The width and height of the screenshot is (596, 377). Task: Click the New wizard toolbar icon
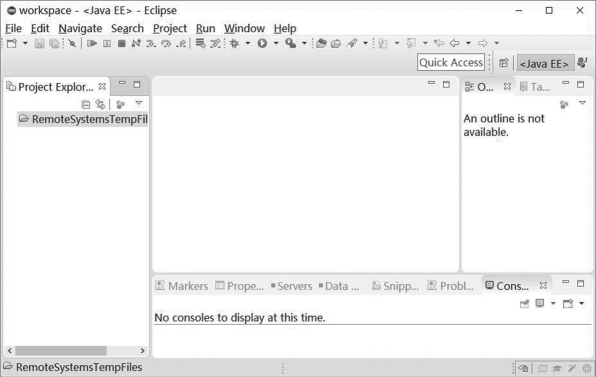point(12,43)
